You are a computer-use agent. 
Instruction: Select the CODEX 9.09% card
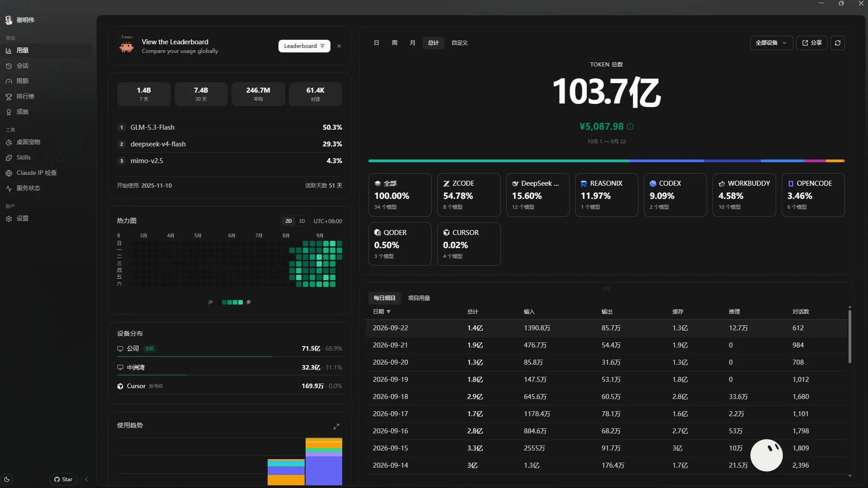click(x=675, y=195)
